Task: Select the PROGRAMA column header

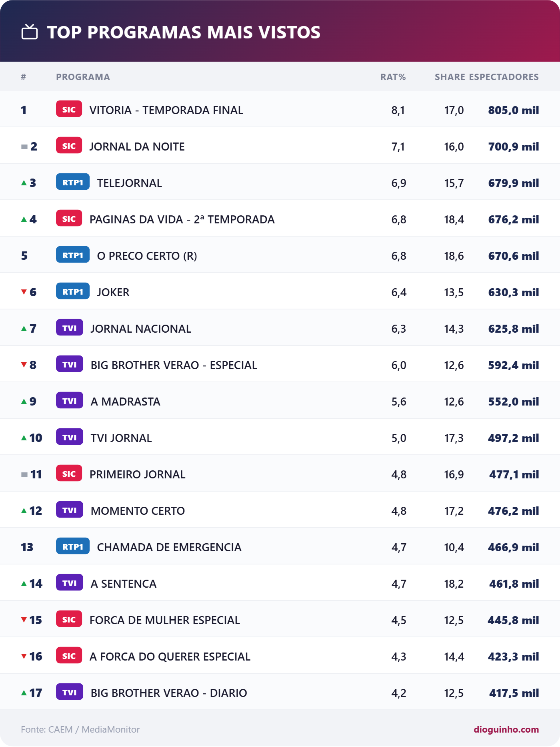Action: point(83,77)
